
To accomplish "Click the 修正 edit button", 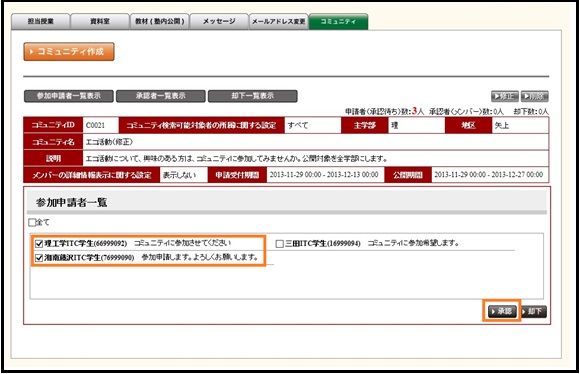I will (505, 97).
